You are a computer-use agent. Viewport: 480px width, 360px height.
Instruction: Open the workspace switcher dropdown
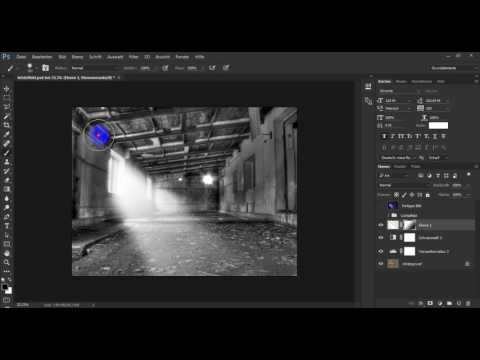click(453, 68)
